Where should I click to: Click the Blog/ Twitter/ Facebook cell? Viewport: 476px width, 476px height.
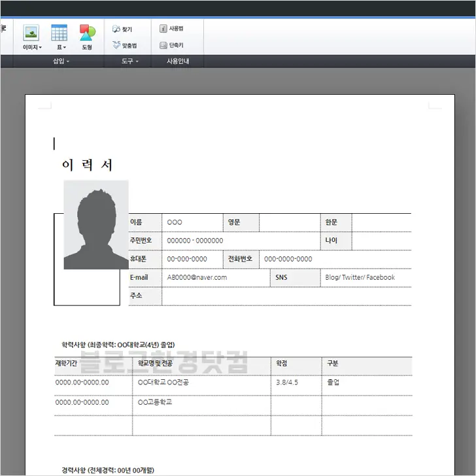[366, 277]
